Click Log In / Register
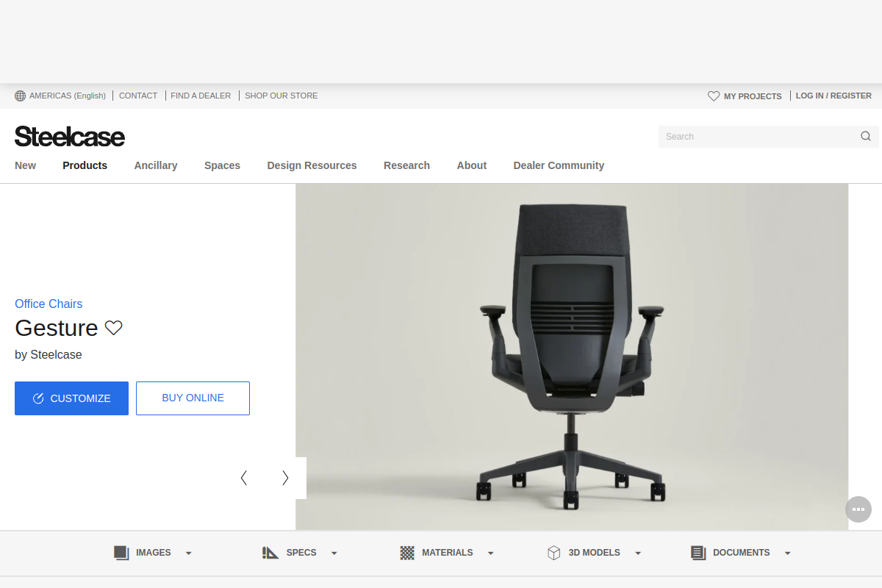The width and height of the screenshot is (882, 588). [833, 96]
